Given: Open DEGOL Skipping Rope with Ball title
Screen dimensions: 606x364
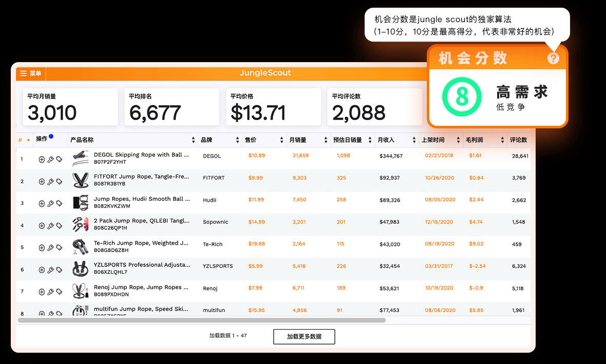Looking at the screenshot, I should coord(141,155).
